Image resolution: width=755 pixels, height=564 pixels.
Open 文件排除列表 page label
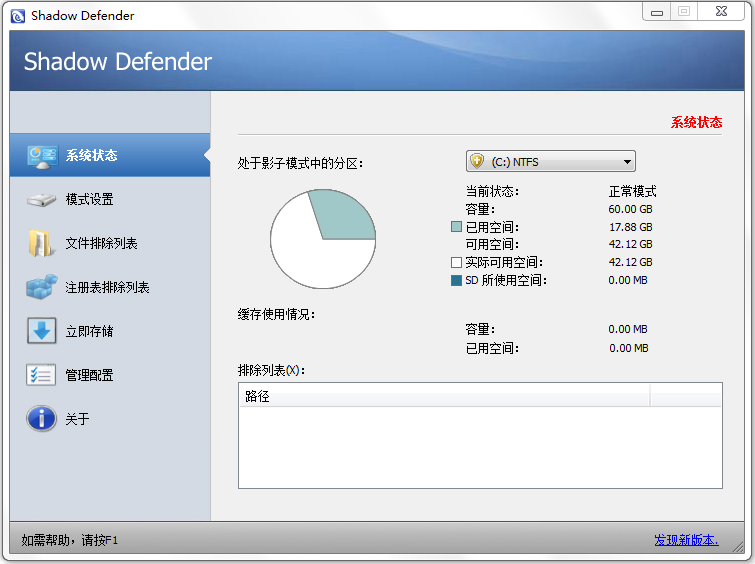tap(102, 243)
